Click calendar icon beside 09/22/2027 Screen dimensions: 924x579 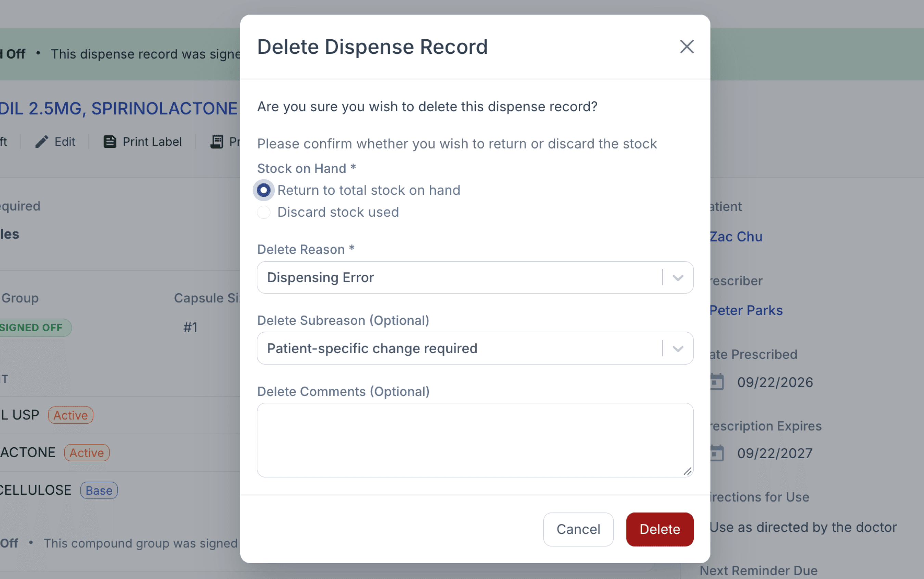(x=717, y=453)
